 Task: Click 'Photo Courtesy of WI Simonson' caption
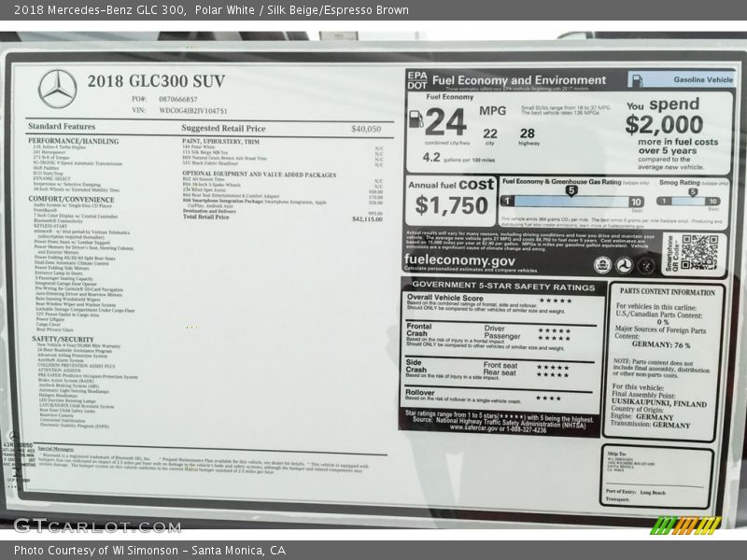96,551
